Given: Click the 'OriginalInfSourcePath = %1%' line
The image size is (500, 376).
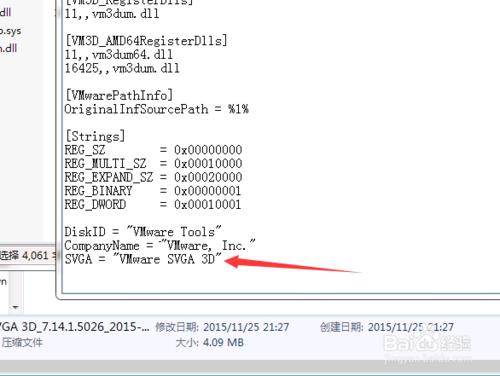Looking at the screenshot, I should [156, 109].
